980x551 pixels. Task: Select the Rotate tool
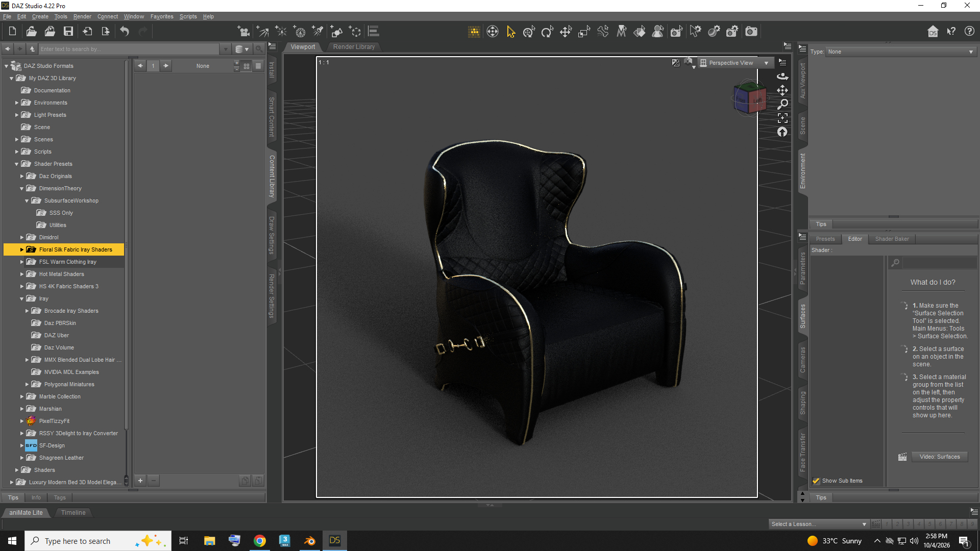[547, 32]
